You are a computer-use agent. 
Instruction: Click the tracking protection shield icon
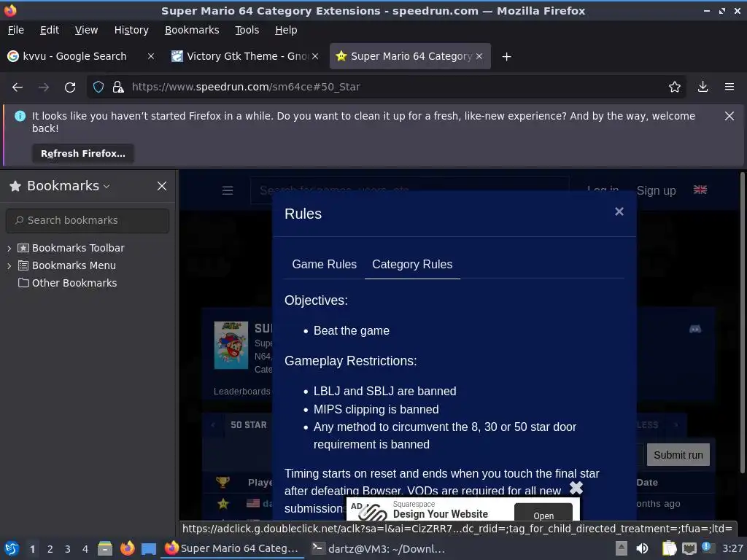(x=98, y=87)
